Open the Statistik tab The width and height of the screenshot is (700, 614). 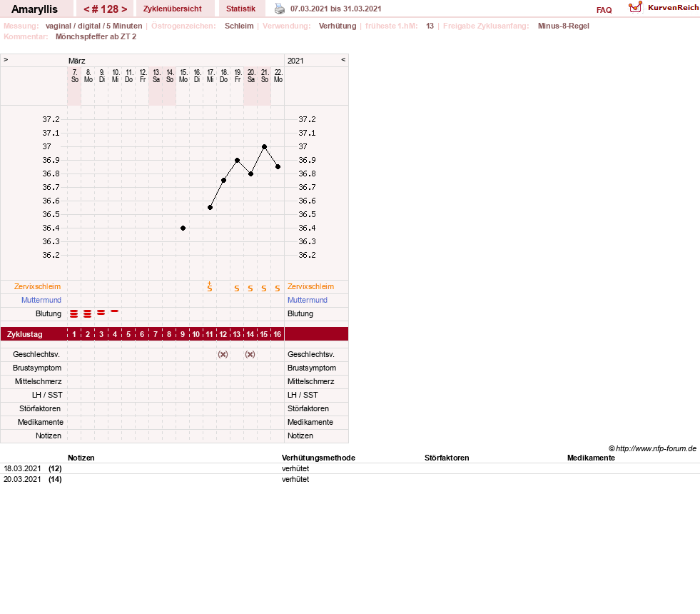(240, 9)
